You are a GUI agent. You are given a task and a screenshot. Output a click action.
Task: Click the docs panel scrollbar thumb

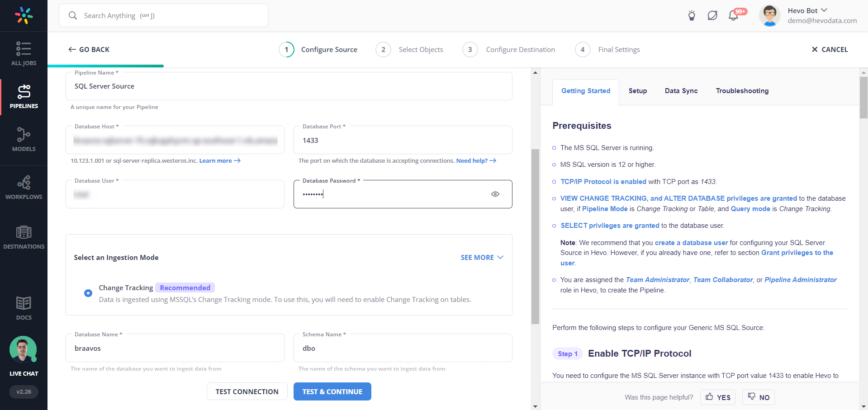(x=863, y=97)
